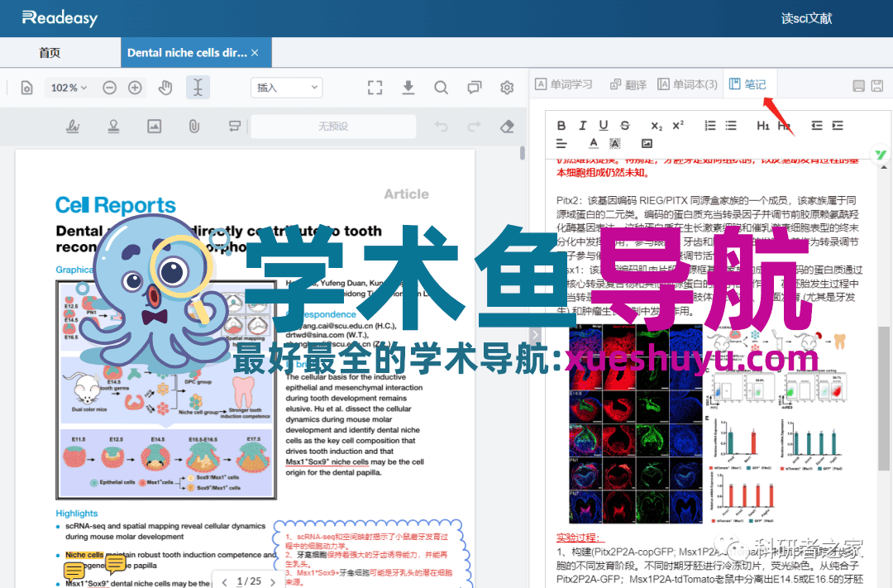Toggle strikethrough formatting in the note
The width and height of the screenshot is (893, 588).
624,125
